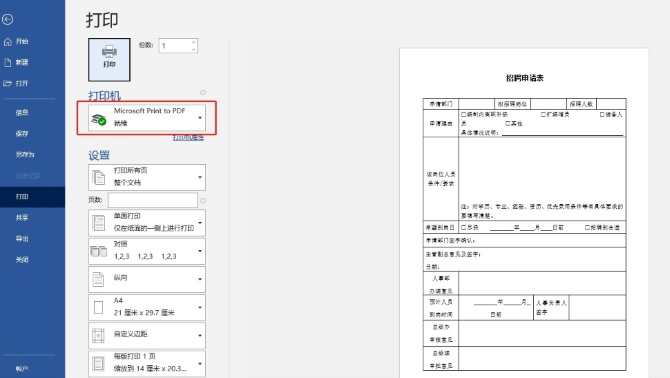Screen dimensions: 670x378
Task: Go to 信息 info page
Action: coord(22,113)
